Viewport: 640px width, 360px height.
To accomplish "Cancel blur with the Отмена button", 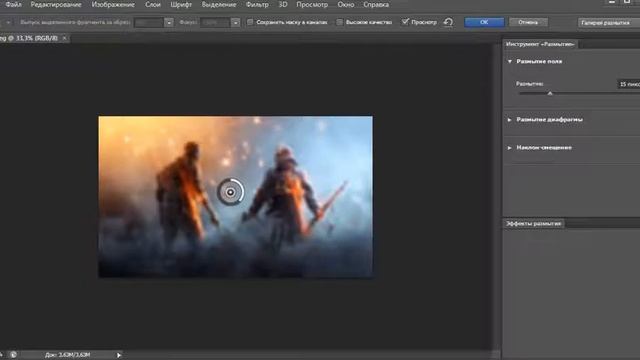I will point(528,22).
